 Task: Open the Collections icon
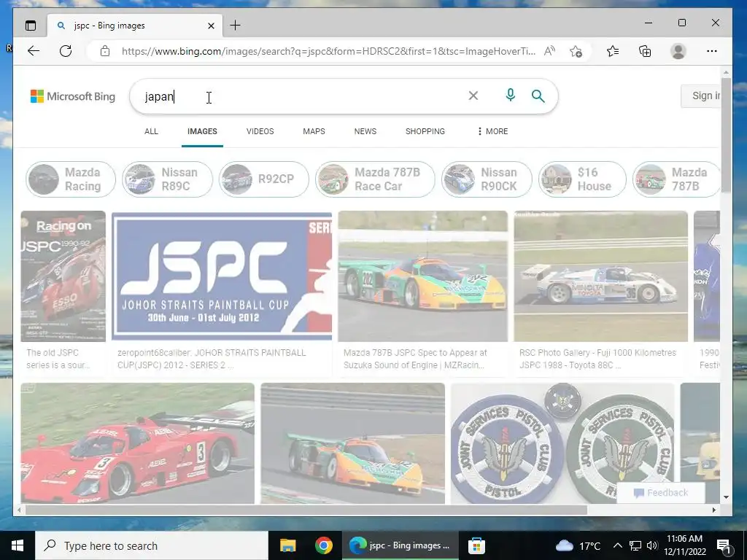pyautogui.click(x=645, y=51)
